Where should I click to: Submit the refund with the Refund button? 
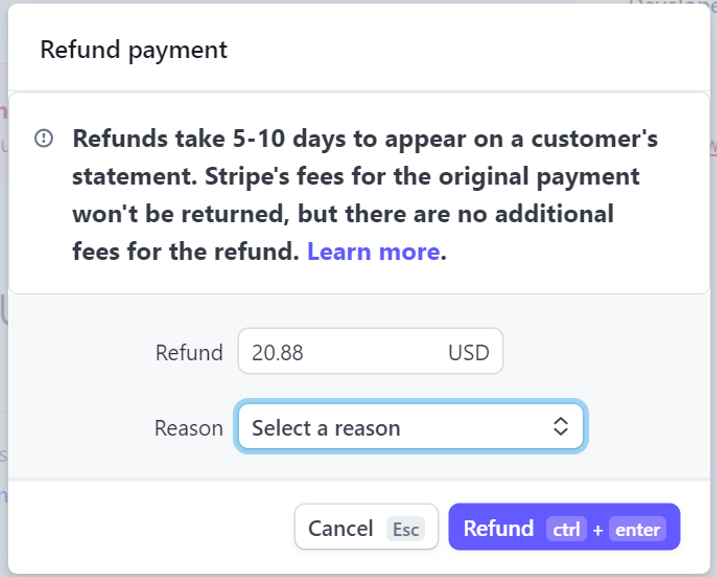pyautogui.click(x=498, y=528)
